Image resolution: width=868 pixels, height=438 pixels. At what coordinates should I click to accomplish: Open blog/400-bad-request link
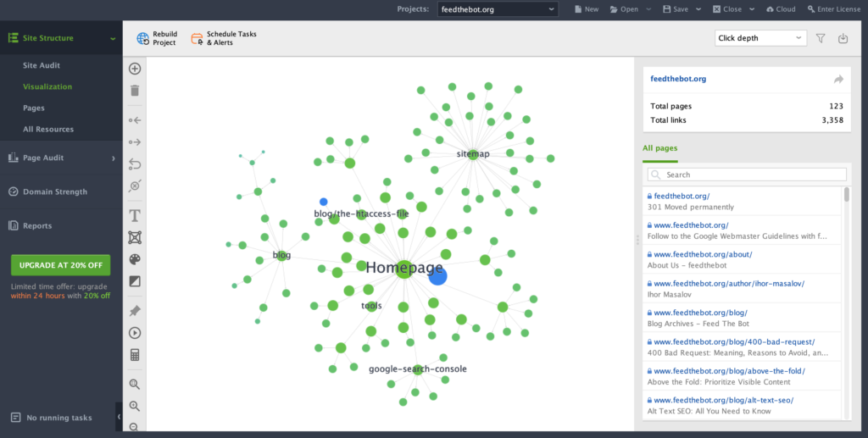(734, 342)
